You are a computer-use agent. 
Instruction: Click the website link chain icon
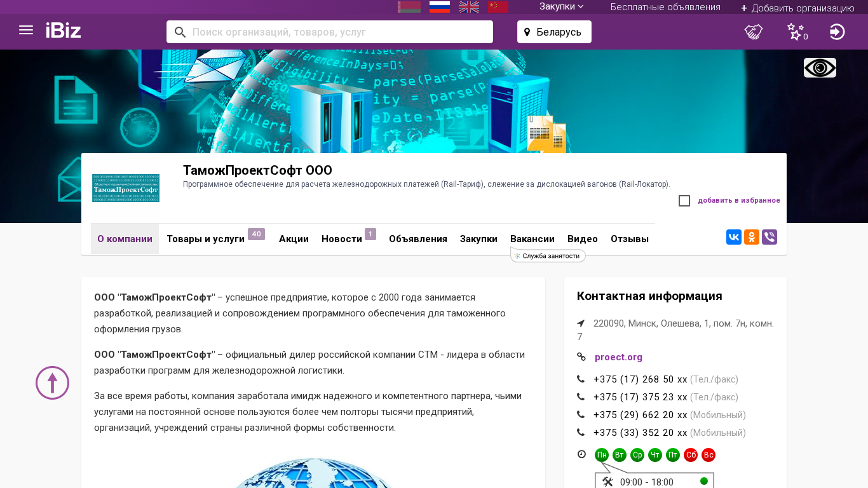pos(581,357)
